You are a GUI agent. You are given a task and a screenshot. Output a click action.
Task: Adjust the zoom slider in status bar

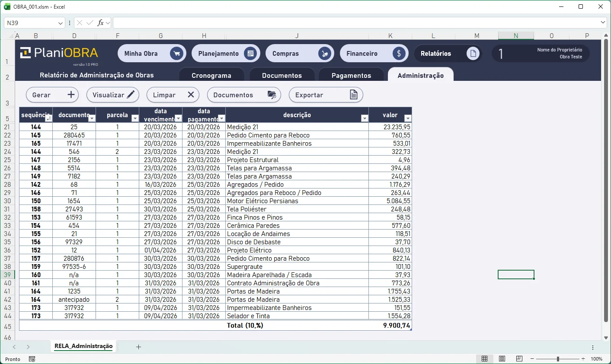(x=558, y=359)
